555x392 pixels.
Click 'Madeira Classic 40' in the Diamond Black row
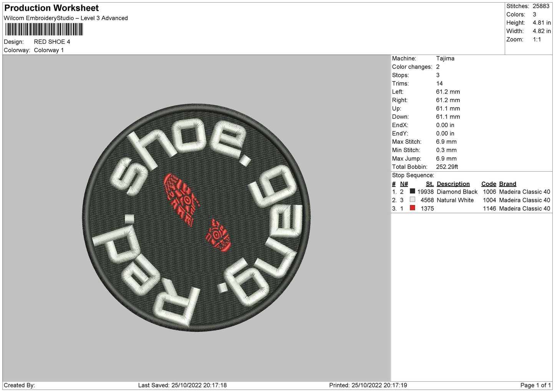click(x=525, y=192)
